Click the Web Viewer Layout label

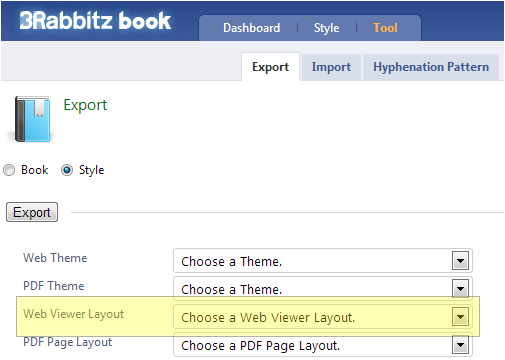pyautogui.click(x=73, y=314)
